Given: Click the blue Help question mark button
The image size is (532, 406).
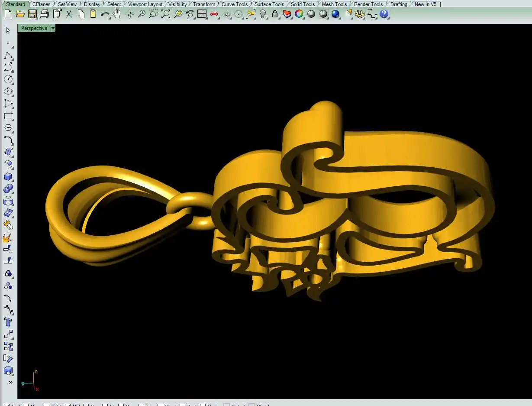Looking at the screenshot, I should coord(384,14).
